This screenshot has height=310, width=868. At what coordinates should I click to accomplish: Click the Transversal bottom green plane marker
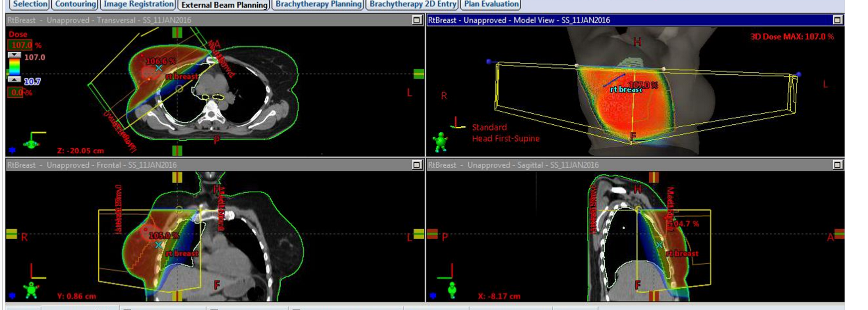177,150
